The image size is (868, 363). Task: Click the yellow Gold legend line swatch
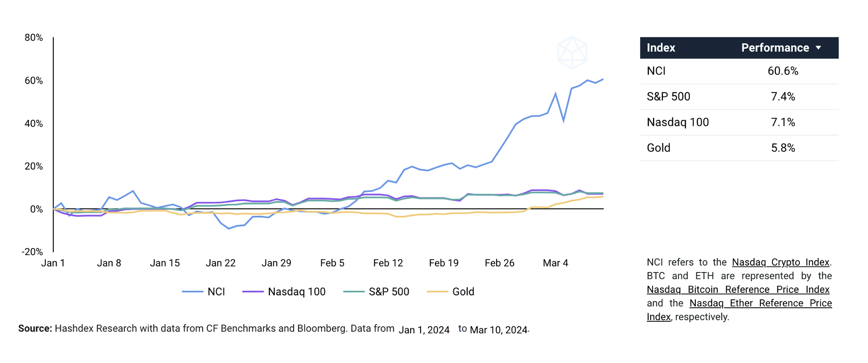[437, 292]
